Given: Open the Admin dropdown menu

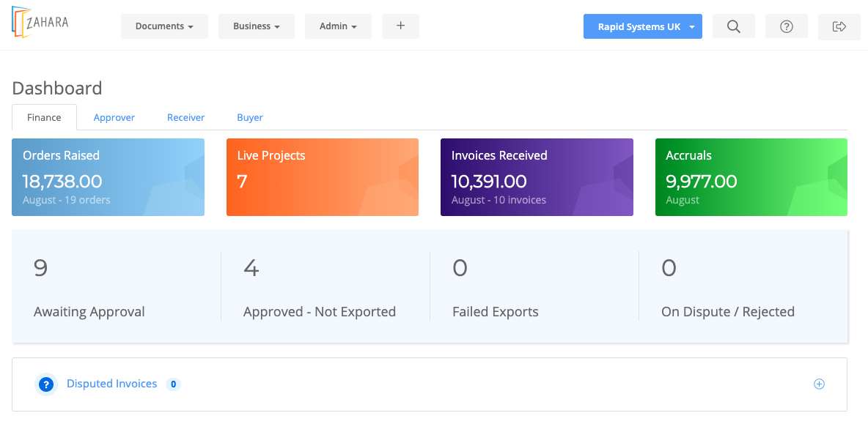Looking at the screenshot, I should tap(338, 26).
